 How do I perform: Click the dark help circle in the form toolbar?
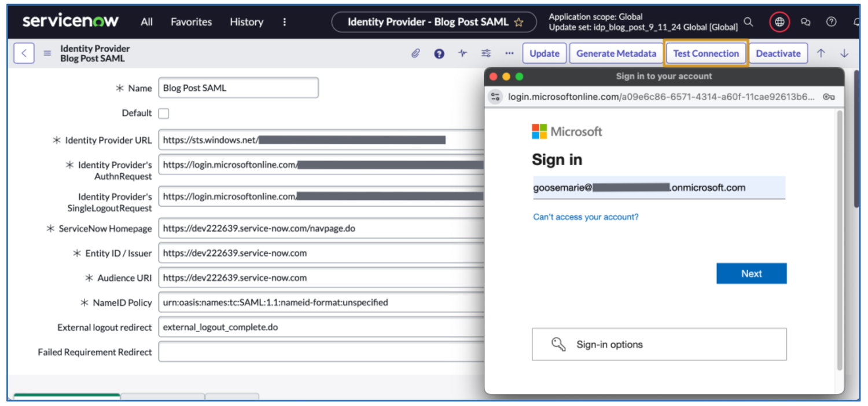click(439, 53)
